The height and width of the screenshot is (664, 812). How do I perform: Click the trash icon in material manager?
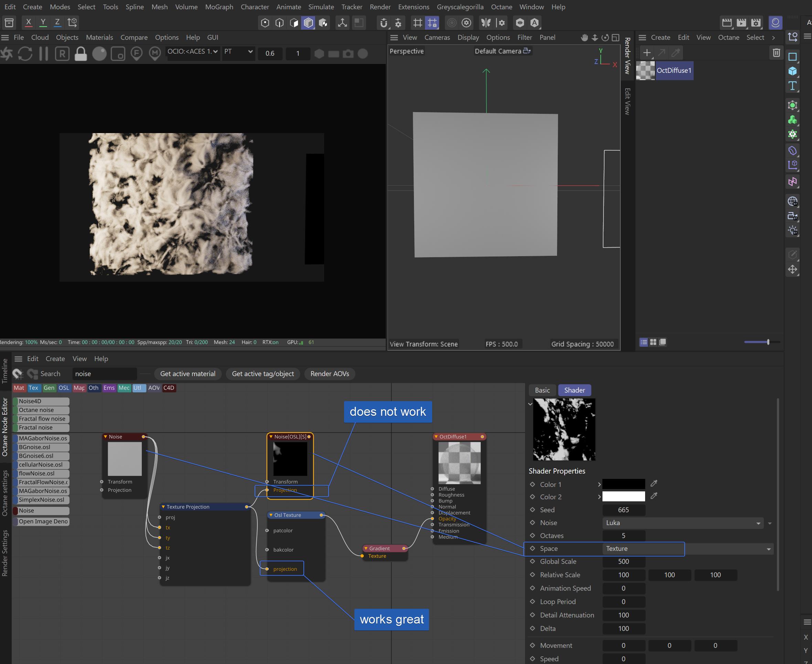pyautogui.click(x=776, y=52)
